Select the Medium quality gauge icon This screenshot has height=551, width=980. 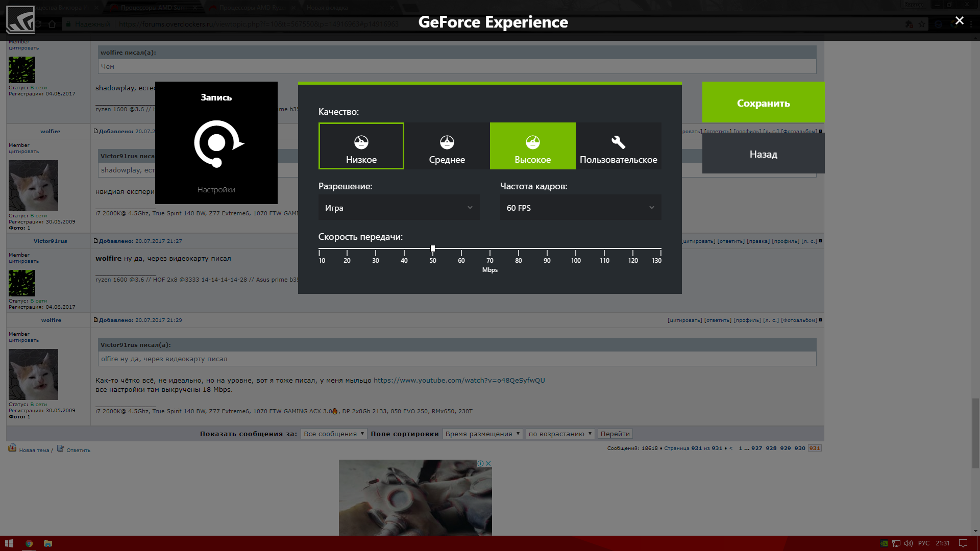447,142
